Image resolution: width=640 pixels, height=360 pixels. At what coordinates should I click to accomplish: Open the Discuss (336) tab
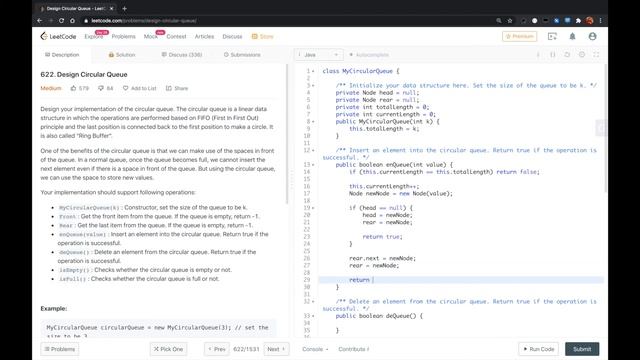[182, 55]
